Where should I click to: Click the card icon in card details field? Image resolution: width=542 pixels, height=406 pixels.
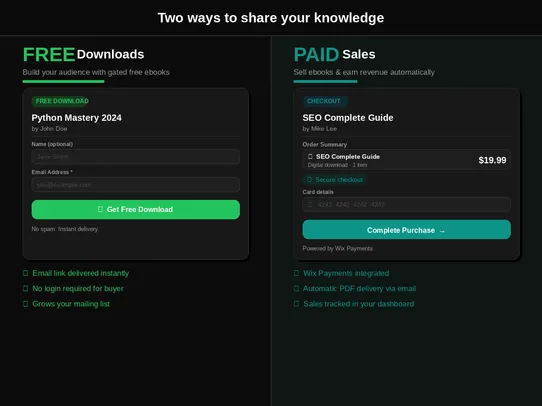click(x=310, y=204)
